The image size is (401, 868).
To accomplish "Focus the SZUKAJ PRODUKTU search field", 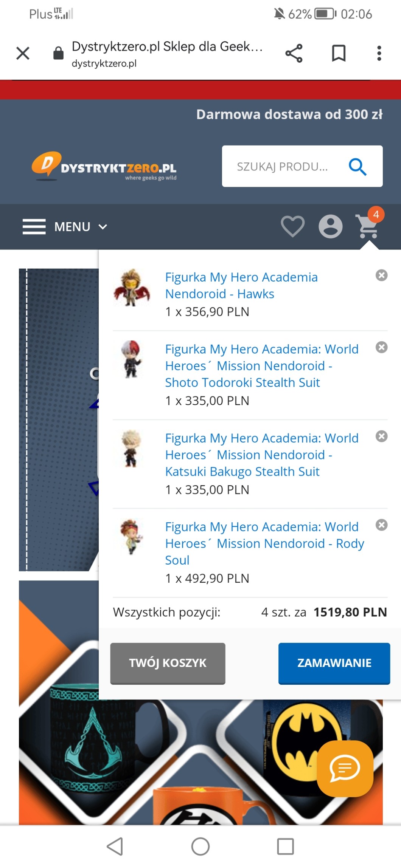I will pyautogui.click(x=288, y=166).
